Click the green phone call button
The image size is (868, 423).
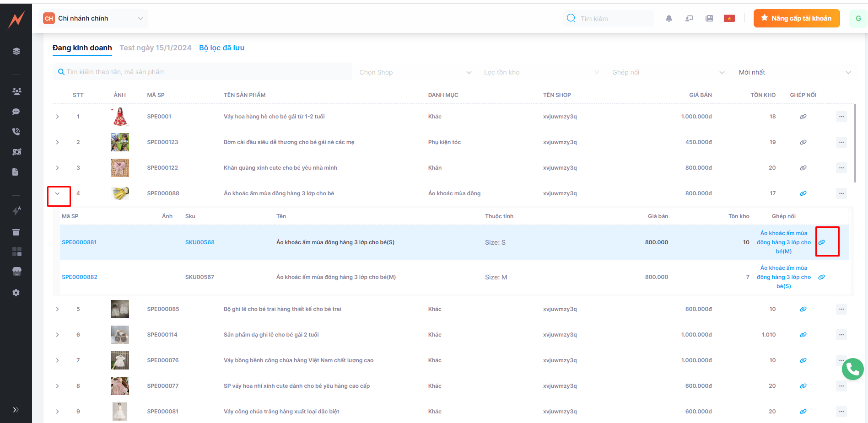[x=852, y=369]
